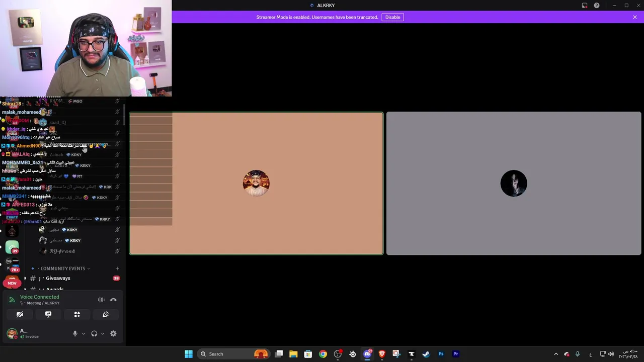Click muted mic icon beside RY-frank
644x362 pixels.
(x=117, y=251)
